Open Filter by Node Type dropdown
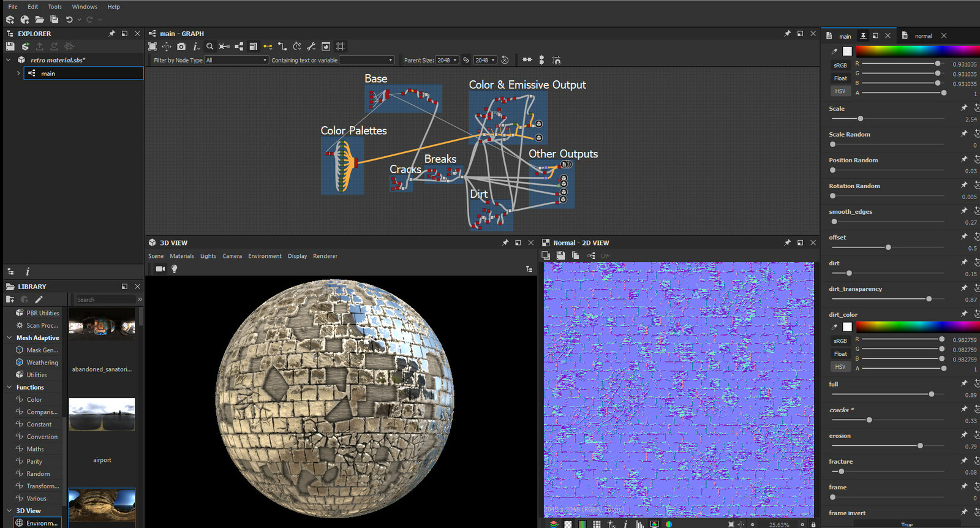 (236, 60)
